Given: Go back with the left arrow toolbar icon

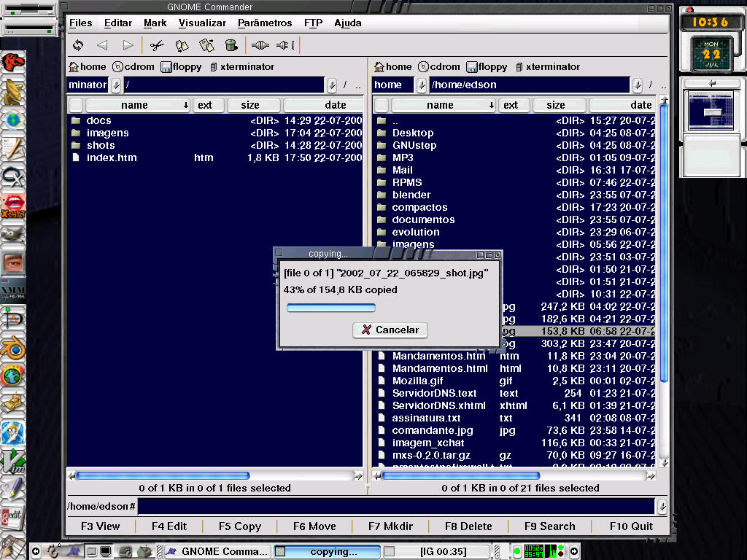Looking at the screenshot, I should (102, 45).
